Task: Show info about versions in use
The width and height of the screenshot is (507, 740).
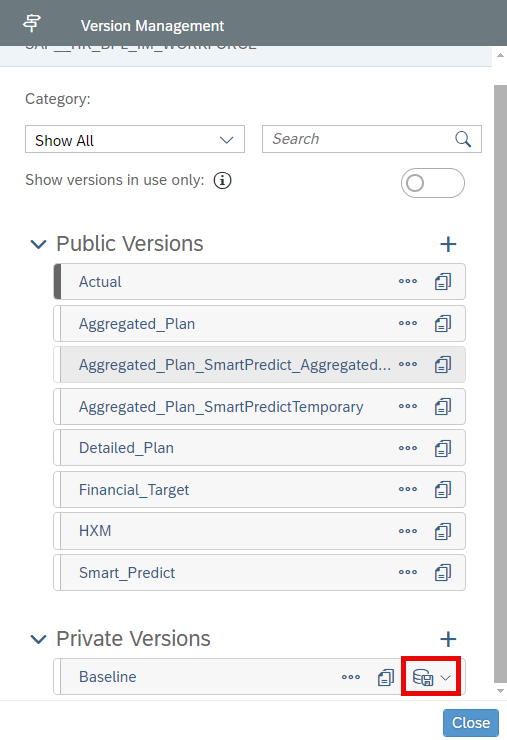Action: pyautogui.click(x=222, y=180)
